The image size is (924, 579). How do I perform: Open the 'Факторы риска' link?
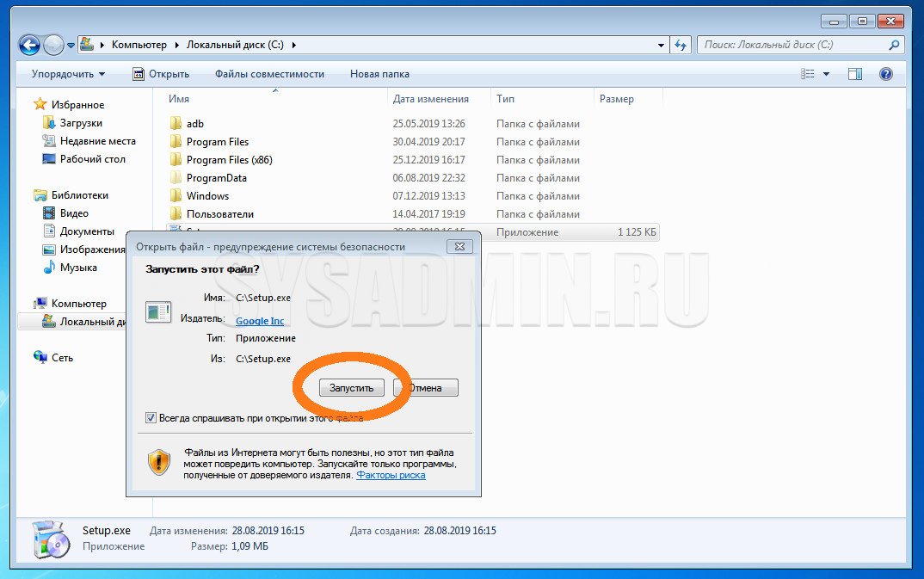point(391,475)
